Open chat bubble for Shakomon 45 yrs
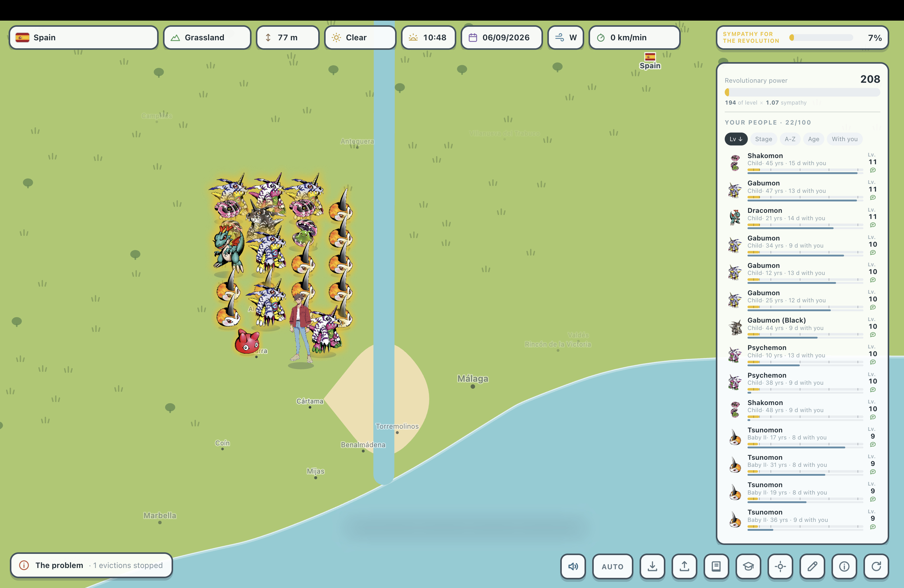 coord(873,170)
